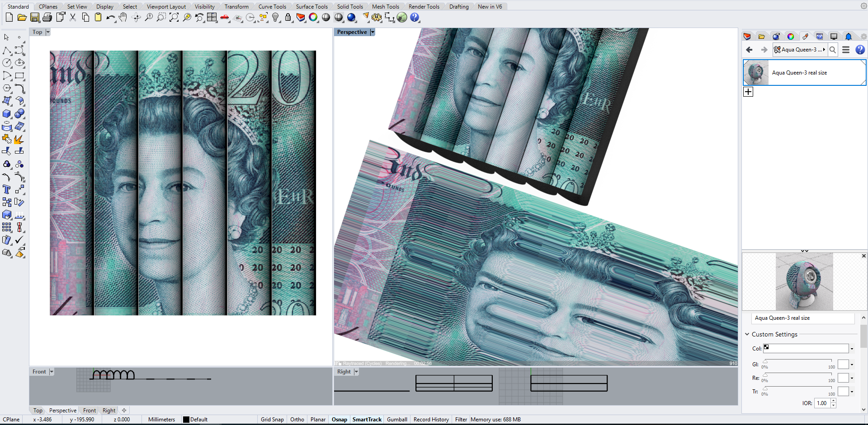Toggle Filter in status bar
The height and width of the screenshot is (425, 868).
461,420
